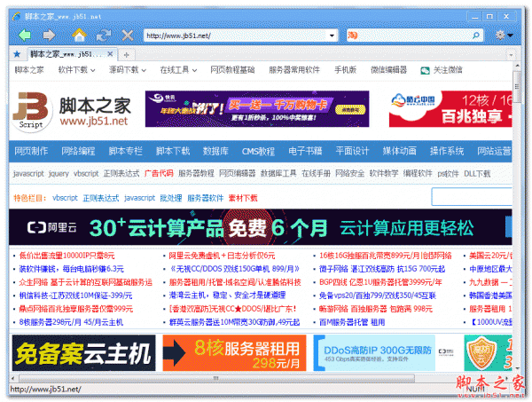Go back with the green back arrow

point(25,35)
